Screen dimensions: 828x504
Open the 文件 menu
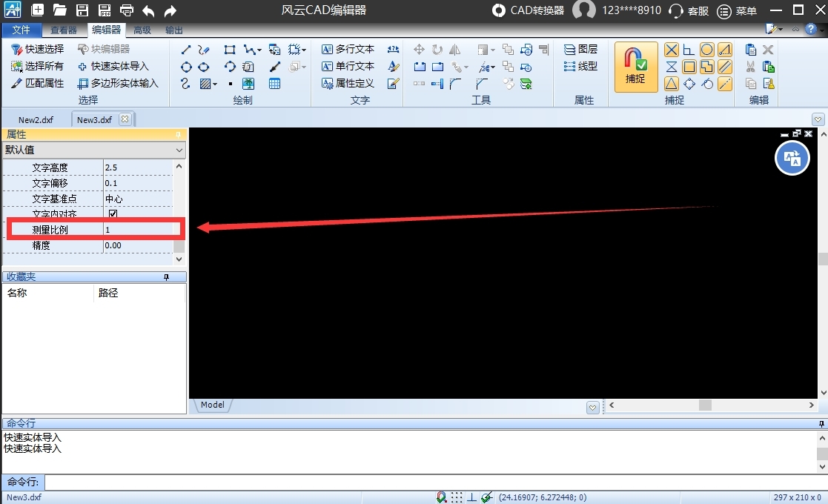[x=21, y=30]
